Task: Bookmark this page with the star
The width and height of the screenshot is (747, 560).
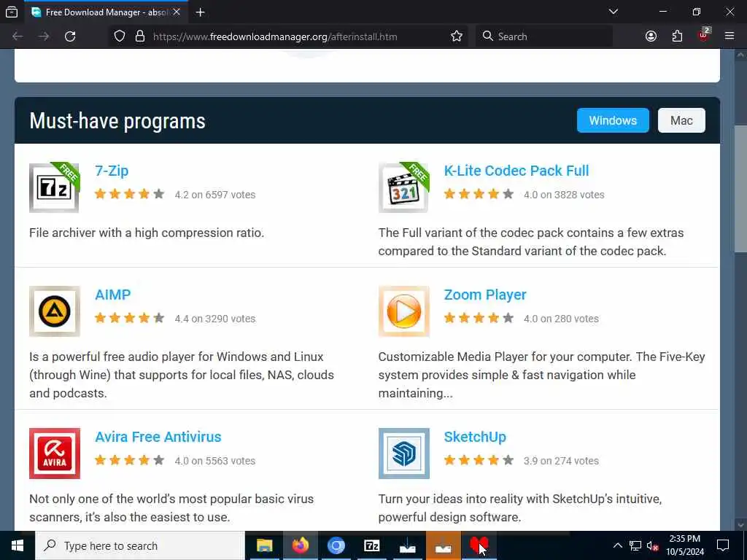Action: [457, 36]
